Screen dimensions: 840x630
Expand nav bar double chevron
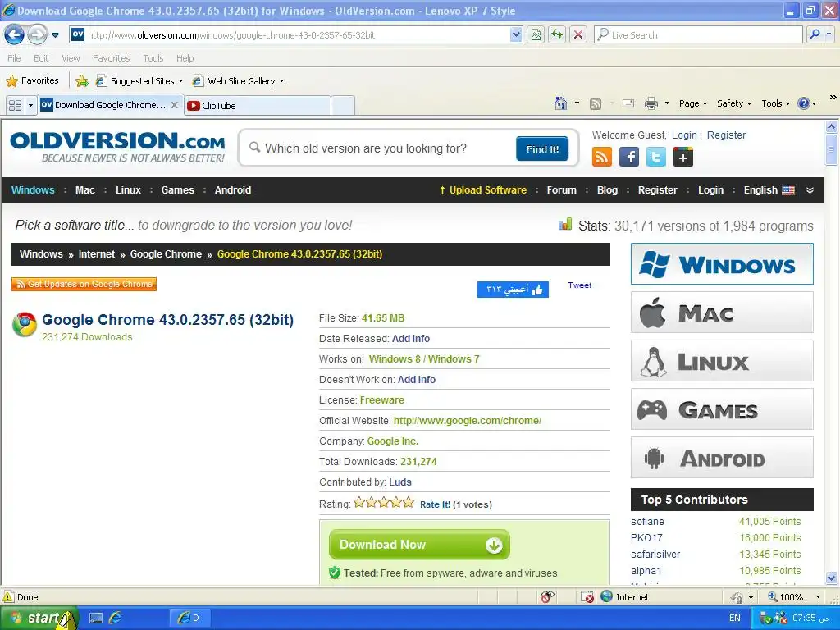(x=810, y=190)
